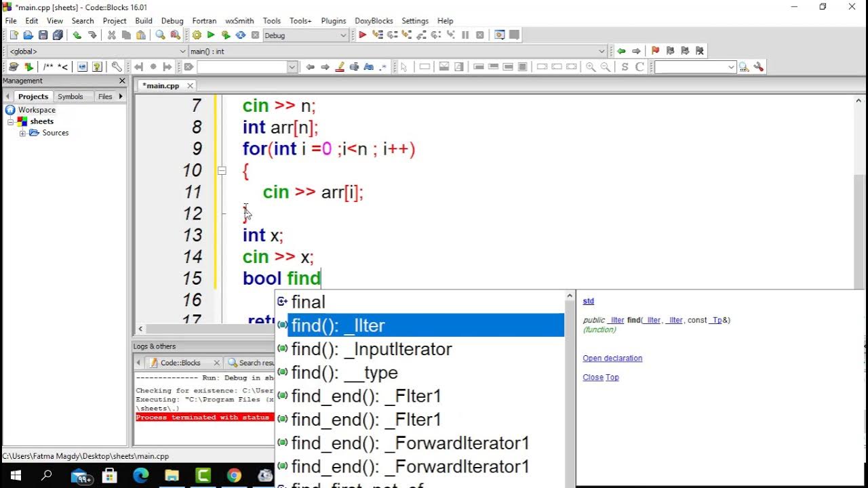Click the zoom out magnifier icon
Screen dimensions: 868x488
click(x=606, y=67)
